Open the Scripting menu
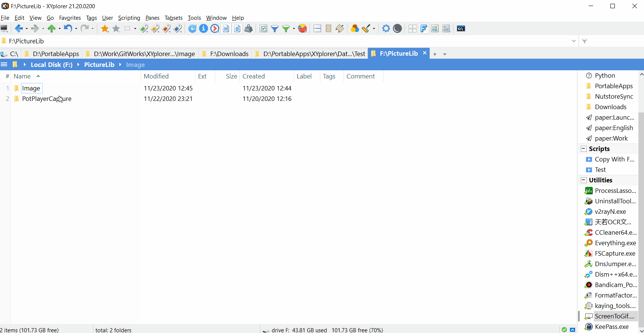This screenshot has height=333, width=644. [x=129, y=18]
